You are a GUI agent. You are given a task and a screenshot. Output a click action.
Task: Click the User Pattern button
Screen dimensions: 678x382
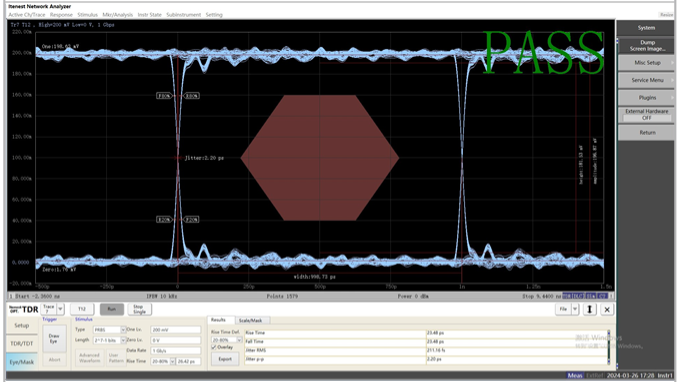pos(116,358)
